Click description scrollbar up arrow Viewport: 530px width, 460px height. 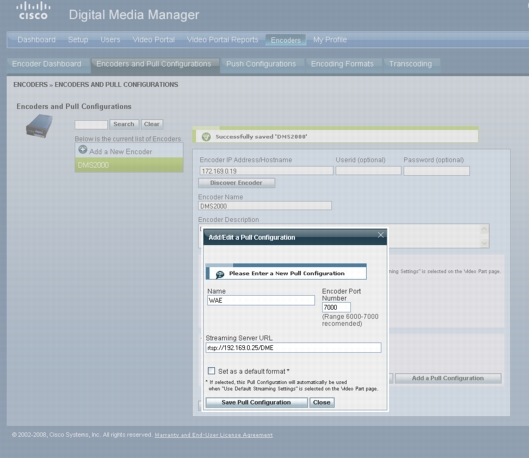pos(484,230)
